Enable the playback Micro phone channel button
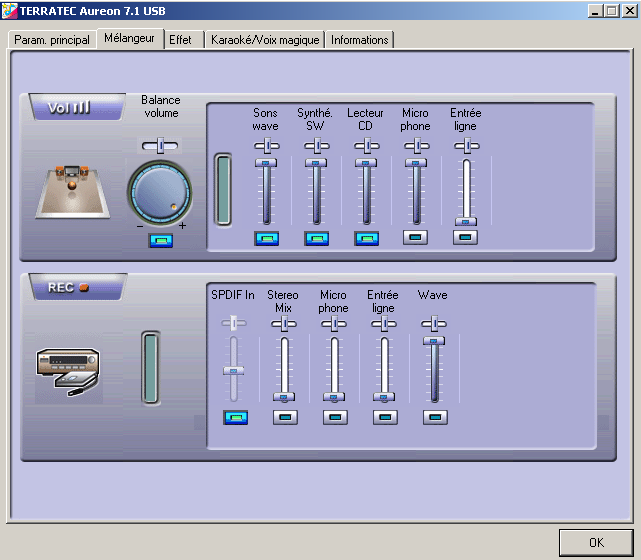 coord(415,237)
